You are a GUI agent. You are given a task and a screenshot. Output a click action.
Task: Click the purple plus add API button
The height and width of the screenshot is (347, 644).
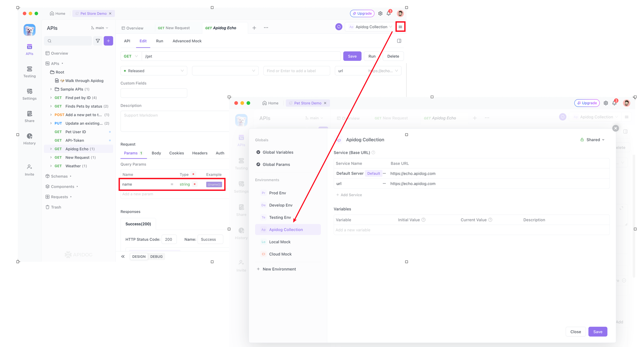[109, 41]
